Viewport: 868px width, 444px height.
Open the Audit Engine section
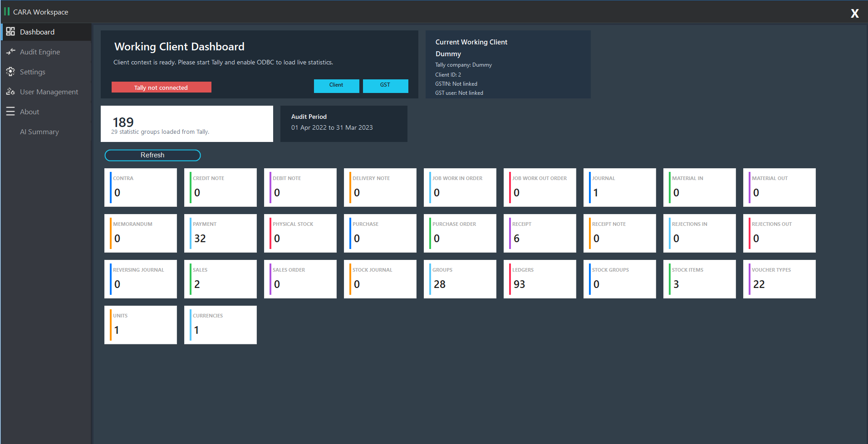point(40,52)
